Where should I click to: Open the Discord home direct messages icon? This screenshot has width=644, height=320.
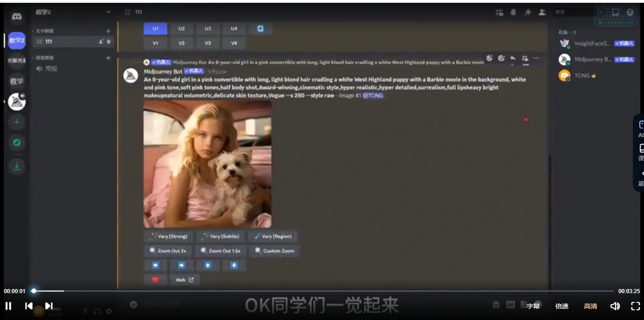[x=17, y=16]
